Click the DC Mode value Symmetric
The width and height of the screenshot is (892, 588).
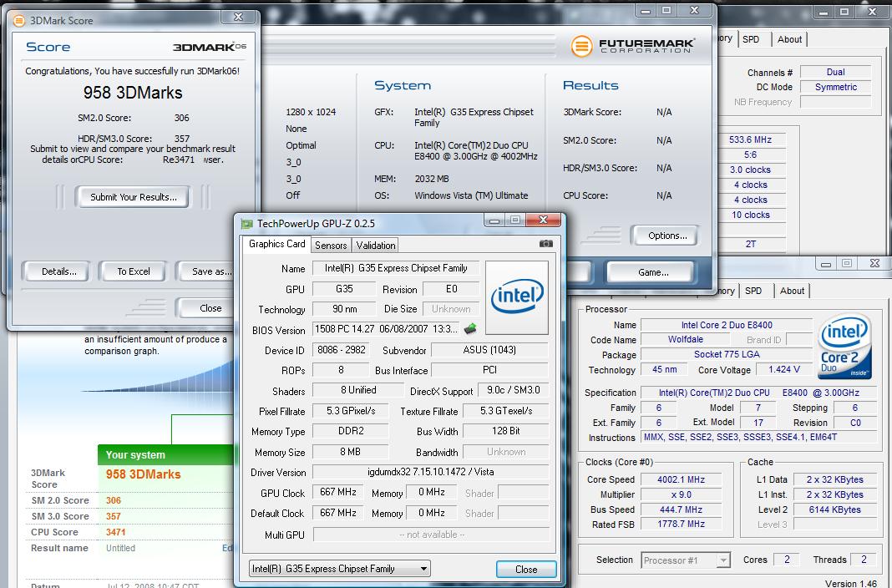[835, 87]
